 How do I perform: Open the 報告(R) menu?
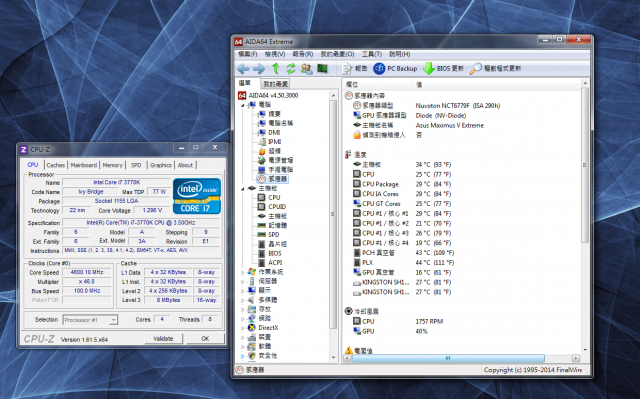[x=302, y=54]
